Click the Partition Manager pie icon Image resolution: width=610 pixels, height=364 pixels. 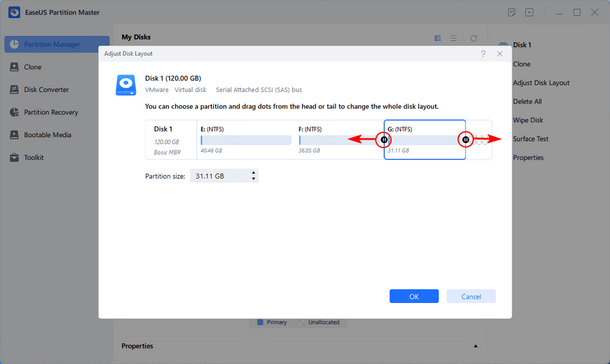click(15, 45)
